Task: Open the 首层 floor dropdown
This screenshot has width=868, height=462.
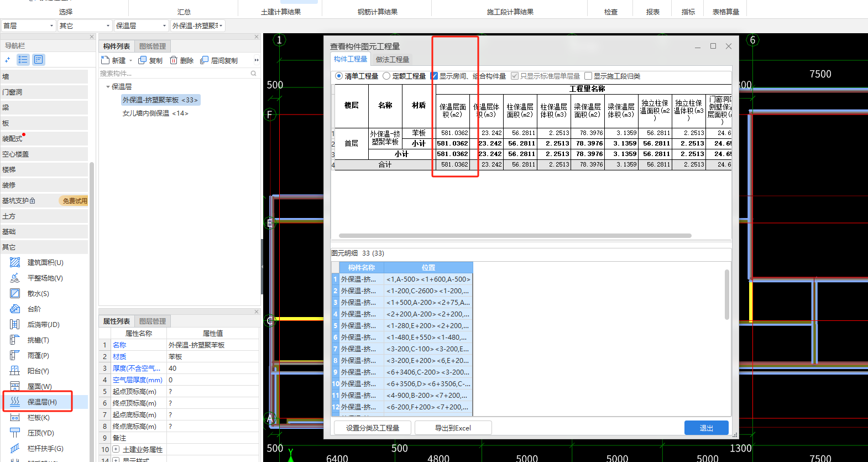Action: tap(28, 25)
